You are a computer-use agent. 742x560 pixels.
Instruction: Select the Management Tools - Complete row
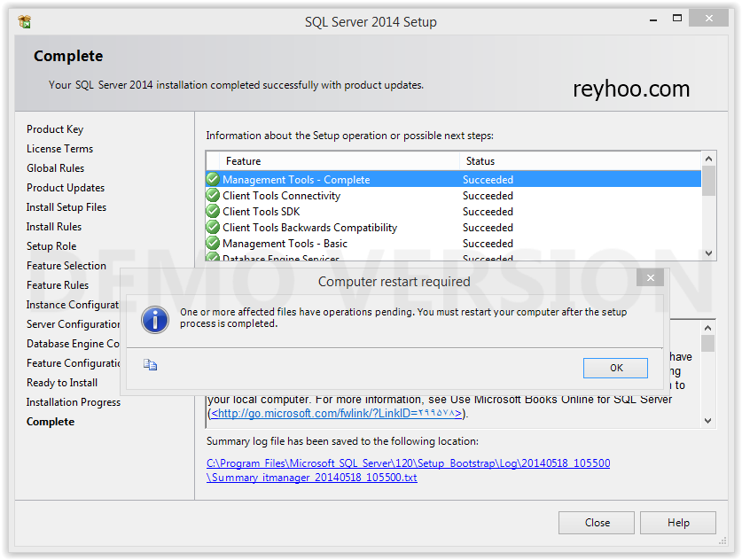coord(453,179)
